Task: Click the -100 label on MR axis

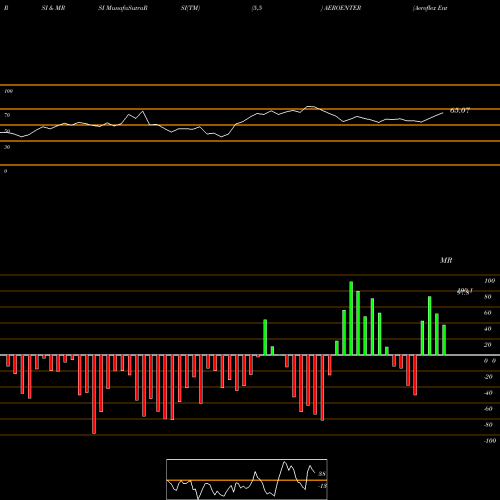Action: pos(490,441)
